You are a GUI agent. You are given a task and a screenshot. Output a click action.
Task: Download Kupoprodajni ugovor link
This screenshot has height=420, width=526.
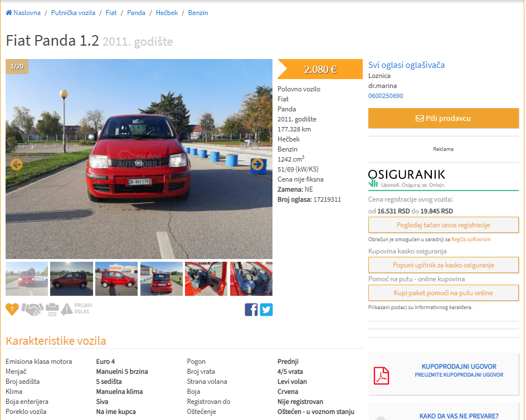click(x=459, y=370)
